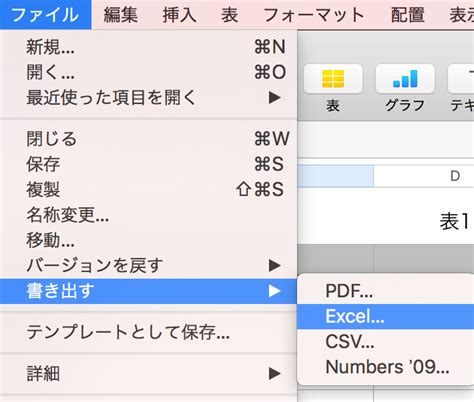Open the フォーマット menu
The width and height of the screenshot is (474, 402).
(314, 15)
